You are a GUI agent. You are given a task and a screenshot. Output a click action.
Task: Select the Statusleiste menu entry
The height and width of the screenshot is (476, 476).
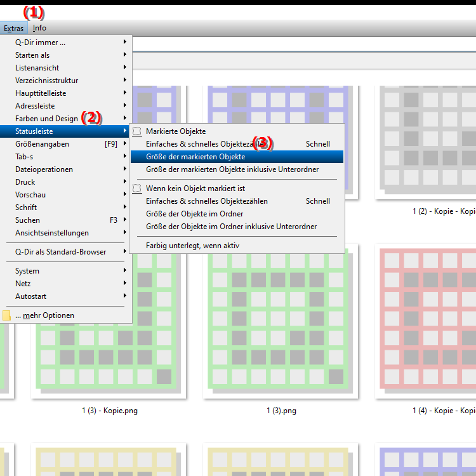[66, 131]
